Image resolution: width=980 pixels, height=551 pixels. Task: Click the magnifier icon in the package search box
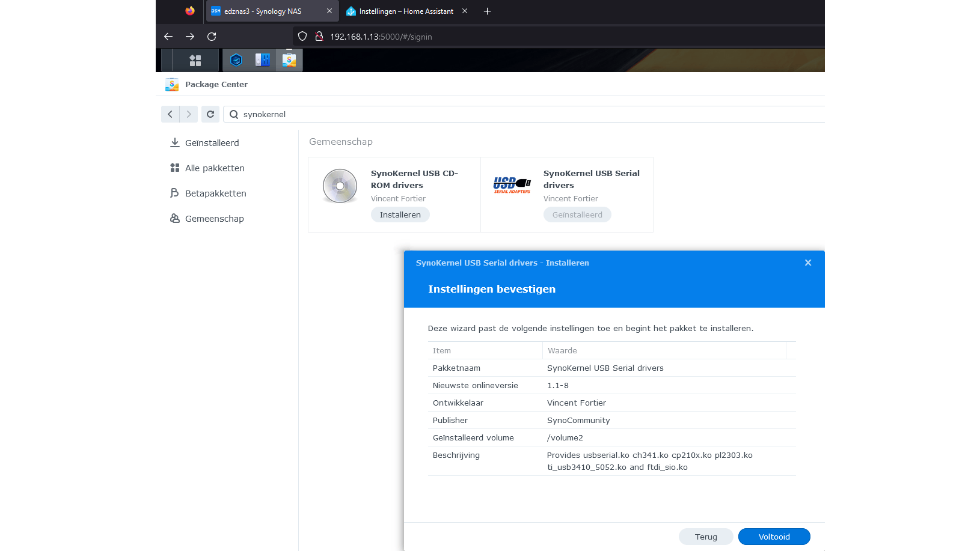(234, 114)
